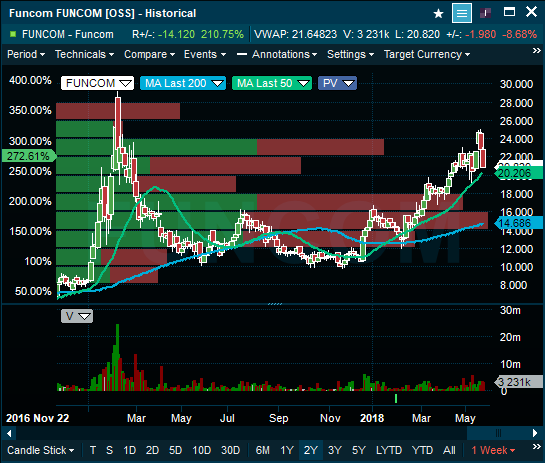Viewport: 545px width, 463px height.
Task: Open the V volume pane dropdown
Action: 77,316
